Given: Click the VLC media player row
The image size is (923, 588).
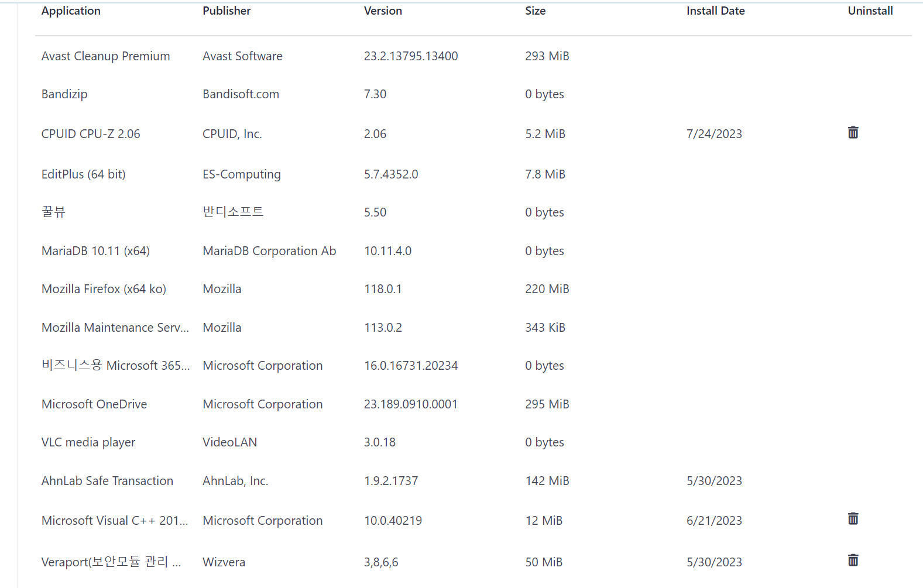Looking at the screenshot, I should (x=473, y=442).
